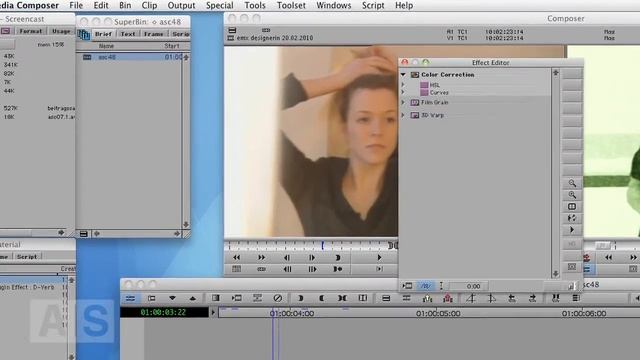Screen dimensions: 640x360
Task: Click the monitor-with-arrow icon in timeline toolbar
Action: click(x=236, y=298)
